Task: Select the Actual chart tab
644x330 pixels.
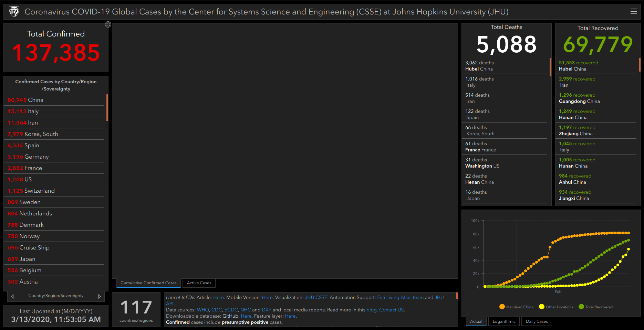Action: coord(476,321)
